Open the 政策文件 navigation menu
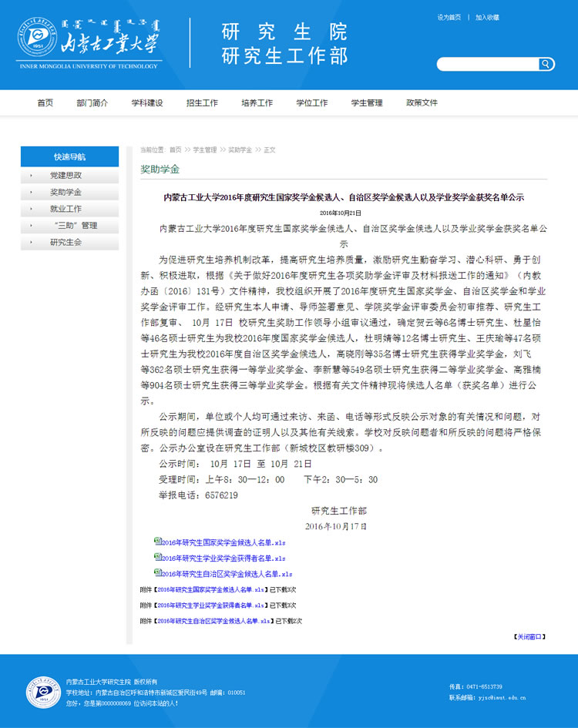The height and width of the screenshot is (728, 578). pos(422,103)
